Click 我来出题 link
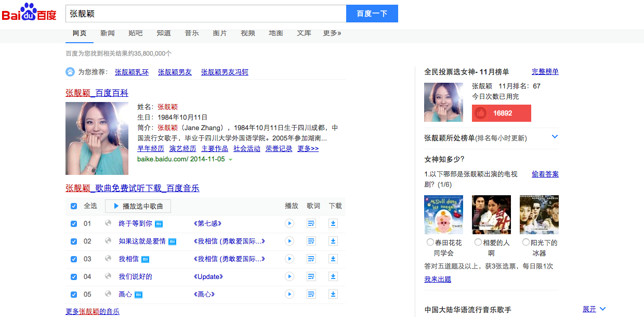Screen dimensions: 644x317 [438, 280]
